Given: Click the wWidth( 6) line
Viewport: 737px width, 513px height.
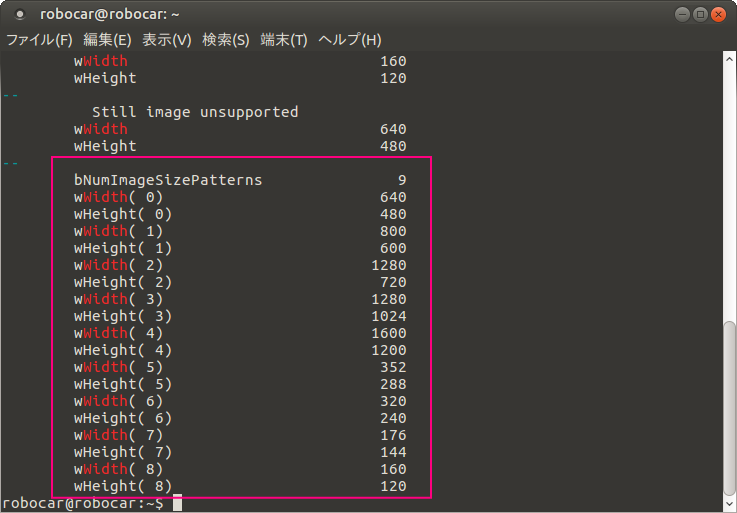Looking at the screenshot, I should [x=240, y=401].
